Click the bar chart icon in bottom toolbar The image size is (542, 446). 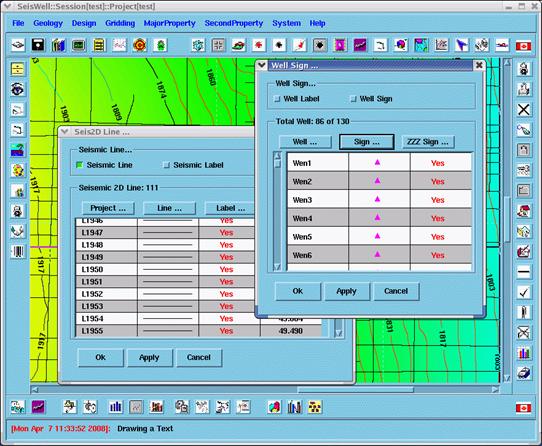pos(115,407)
